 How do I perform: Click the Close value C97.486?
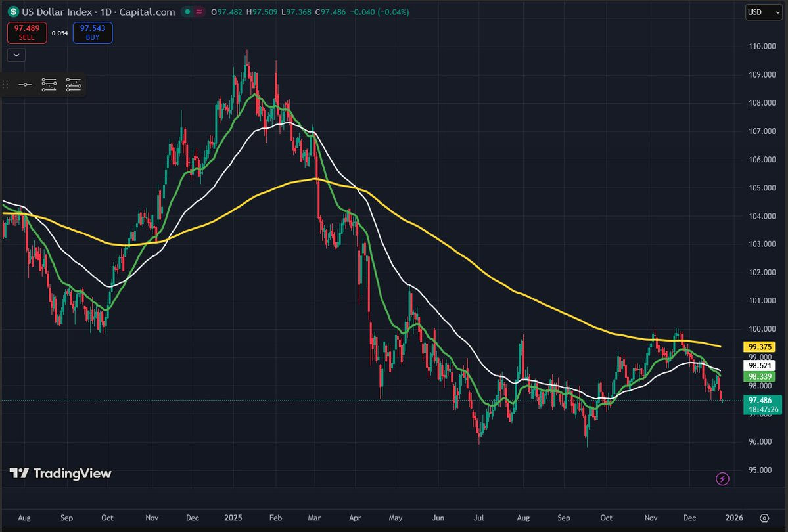click(x=330, y=12)
